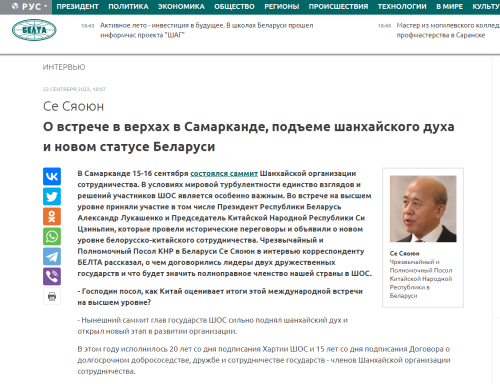Go to ЭКОНОМИКА section
This screenshot has height=384, width=500.
coord(181,7)
